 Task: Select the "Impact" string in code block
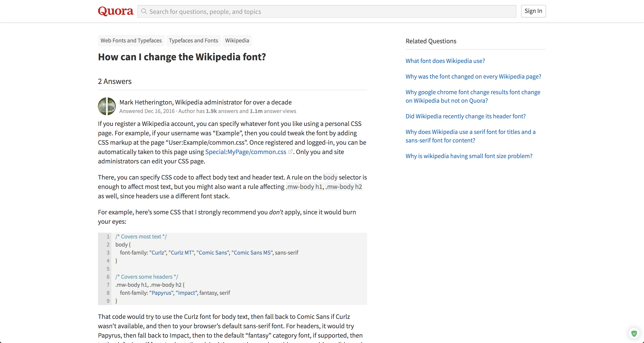186,293
